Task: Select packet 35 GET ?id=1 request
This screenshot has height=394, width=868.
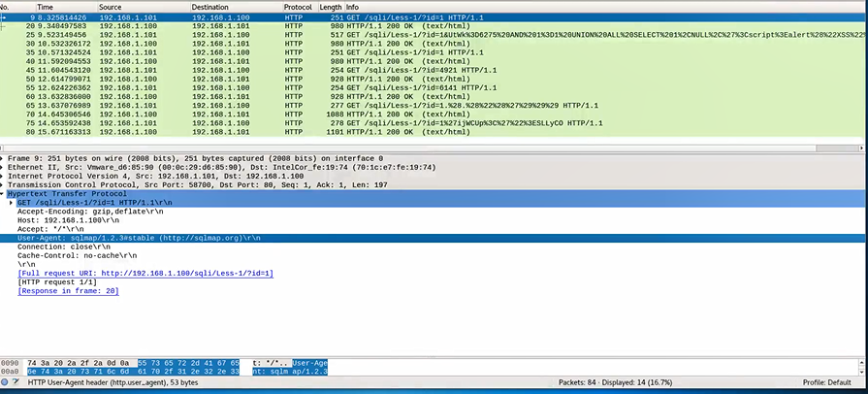Action: pyautogui.click(x=432, y=52)
